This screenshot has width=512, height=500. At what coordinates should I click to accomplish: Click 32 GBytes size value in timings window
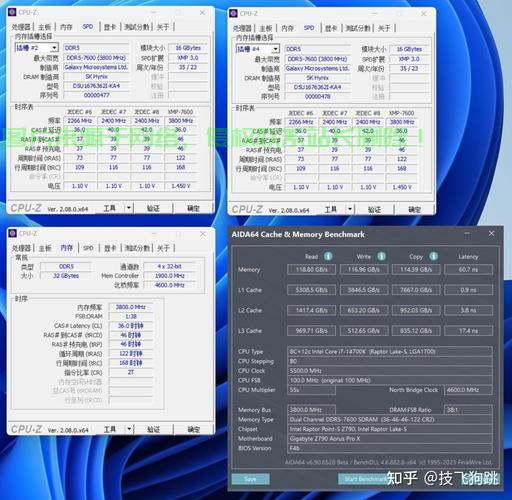click(x=66, y=276)
